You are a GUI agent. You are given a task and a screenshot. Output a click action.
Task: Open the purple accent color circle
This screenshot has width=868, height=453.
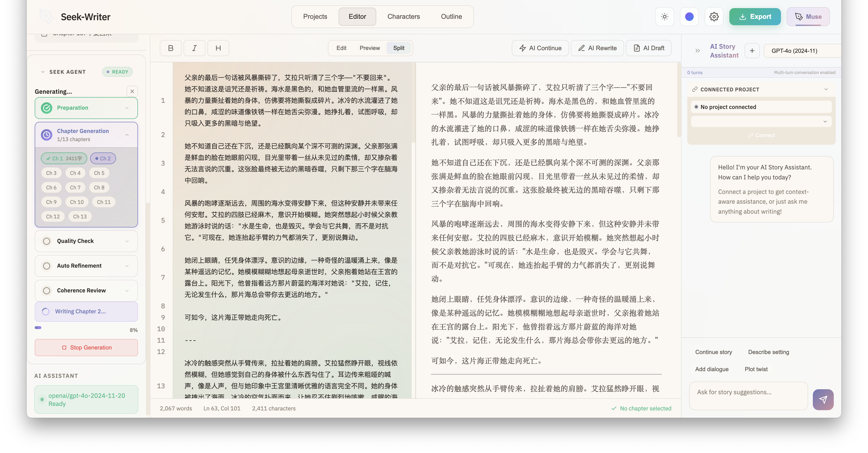click(x=689, y=16)
